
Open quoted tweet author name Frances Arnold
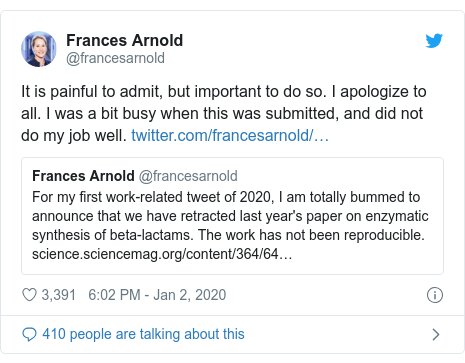pos(83,176)
